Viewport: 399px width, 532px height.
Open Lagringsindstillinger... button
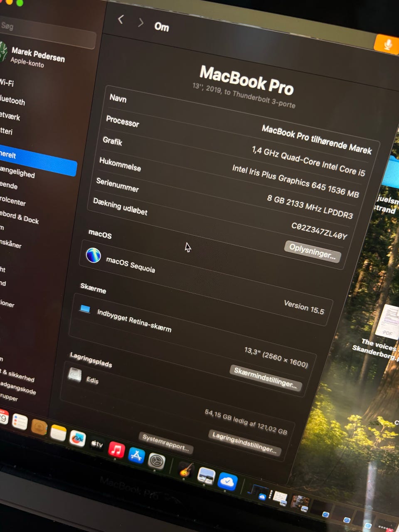tap(244, 442)
